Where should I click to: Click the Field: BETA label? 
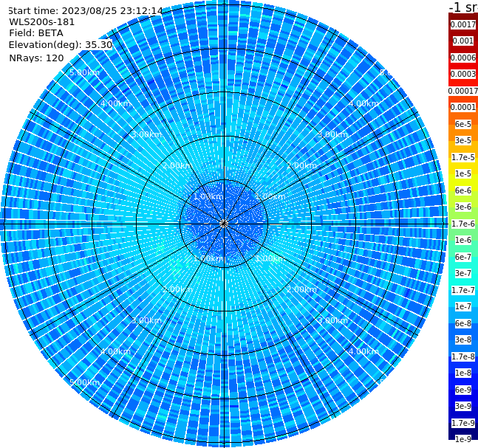point(36,33)
